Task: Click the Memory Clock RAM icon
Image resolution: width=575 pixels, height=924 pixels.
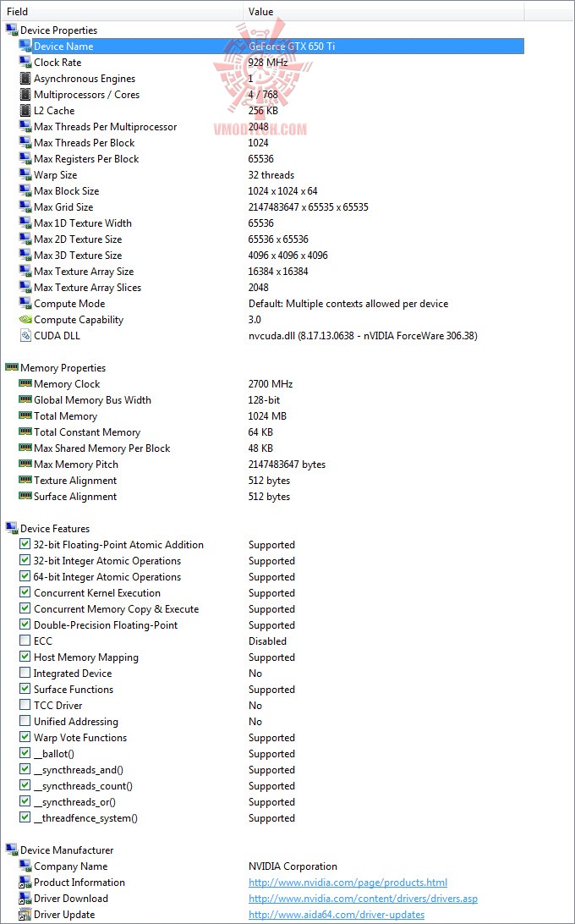Action: [x=25, y=383]
